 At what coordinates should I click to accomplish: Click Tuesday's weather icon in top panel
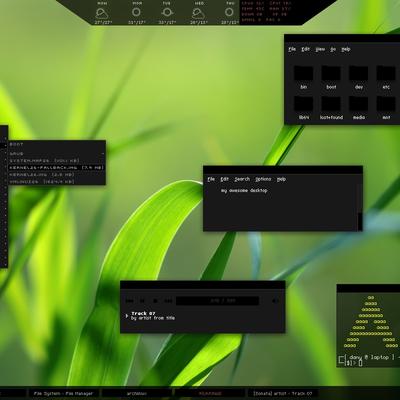click(167, 13)
